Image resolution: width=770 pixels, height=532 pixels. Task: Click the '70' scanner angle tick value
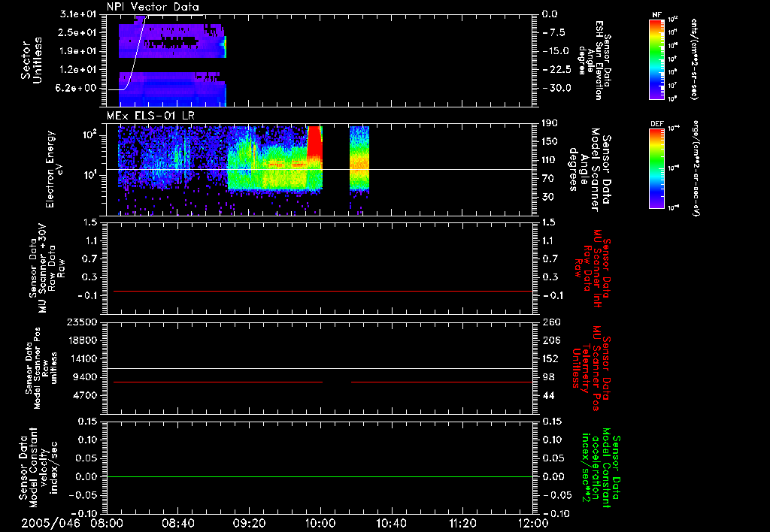tap(548, 179)
